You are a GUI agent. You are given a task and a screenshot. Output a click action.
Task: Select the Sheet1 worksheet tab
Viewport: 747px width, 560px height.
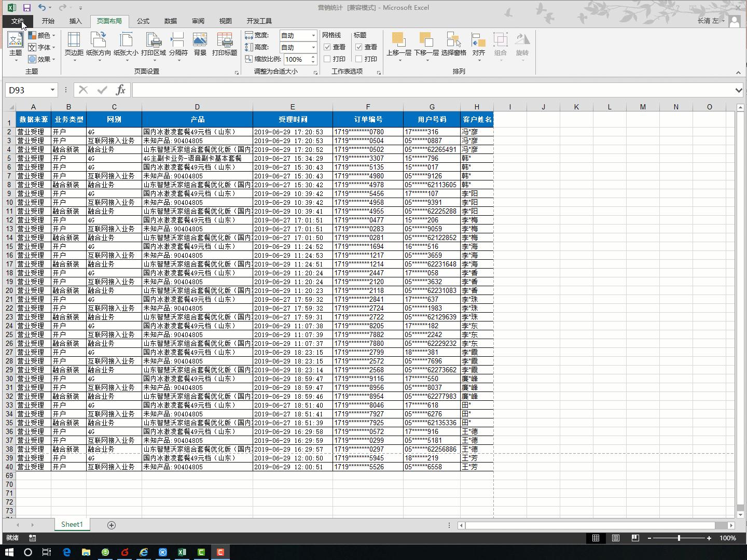[x=72, y=524]
